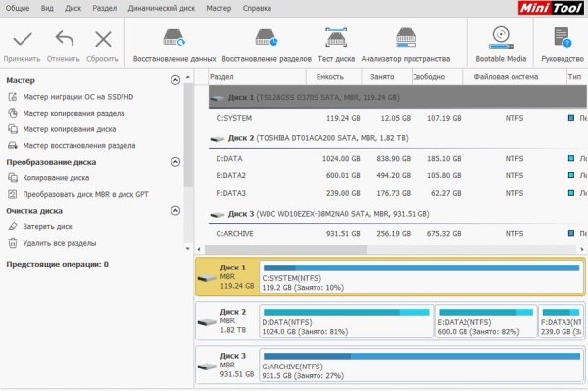Collapse the Очистка диска section
Viewport: 588px width, 391px height.
pos(175,211)
